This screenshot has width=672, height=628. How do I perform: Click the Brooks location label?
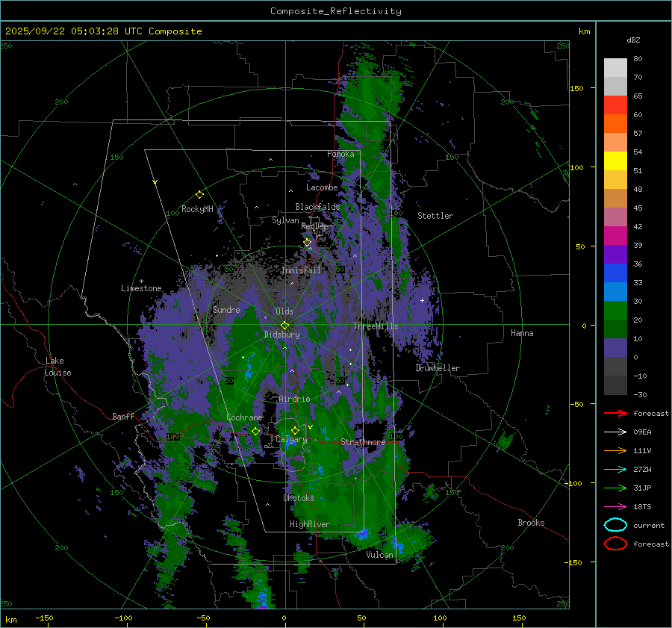[531, 523]
